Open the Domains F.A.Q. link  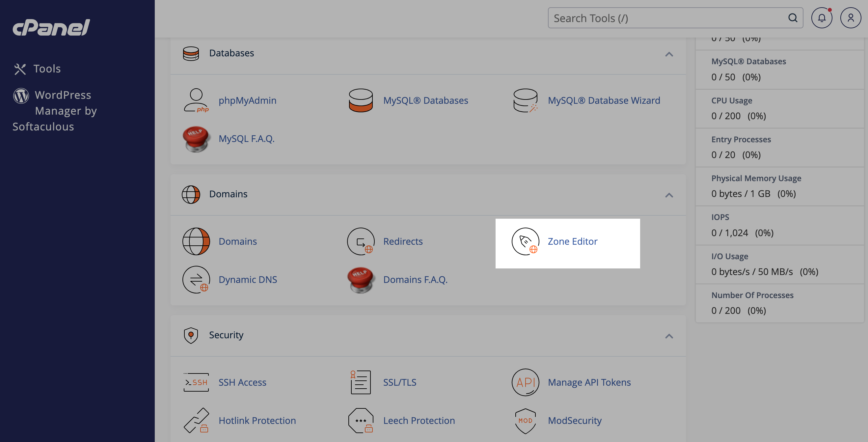tap(415, 280)
